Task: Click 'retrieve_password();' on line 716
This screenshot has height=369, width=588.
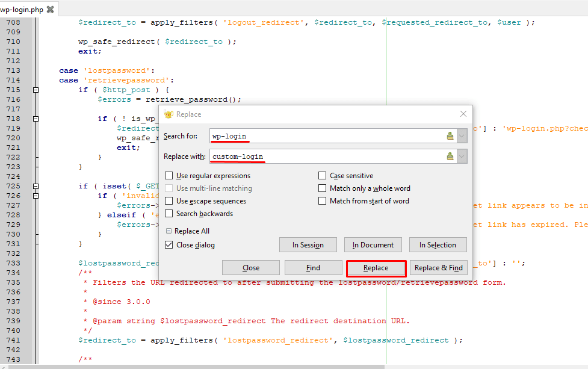Action: tap(194, 99)
